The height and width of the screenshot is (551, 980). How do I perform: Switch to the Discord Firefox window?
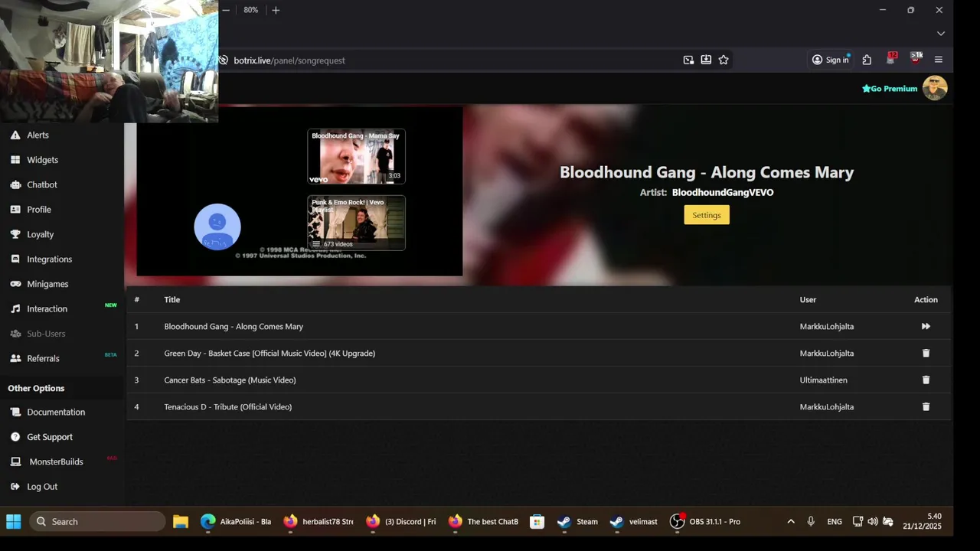click(401, 521)
